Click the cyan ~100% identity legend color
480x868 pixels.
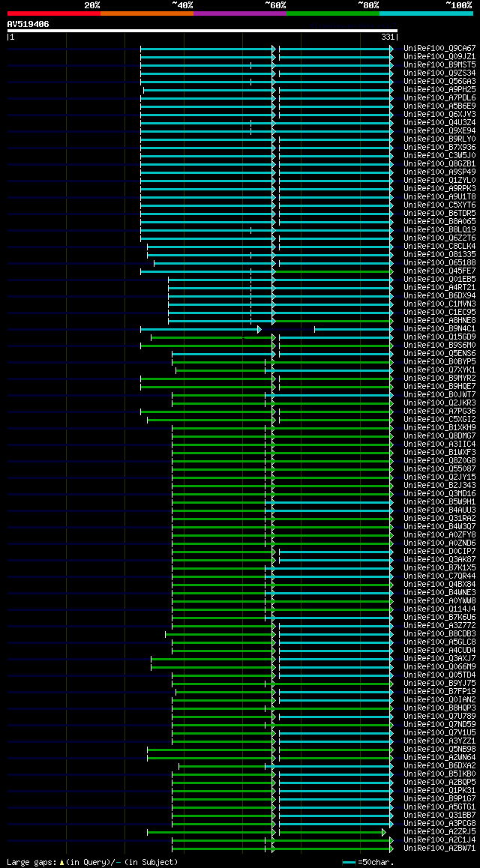426,13
